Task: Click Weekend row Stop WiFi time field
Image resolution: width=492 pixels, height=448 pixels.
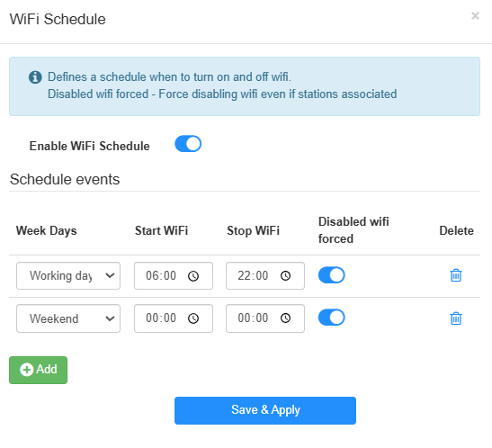Action: (x=265, y=318)
